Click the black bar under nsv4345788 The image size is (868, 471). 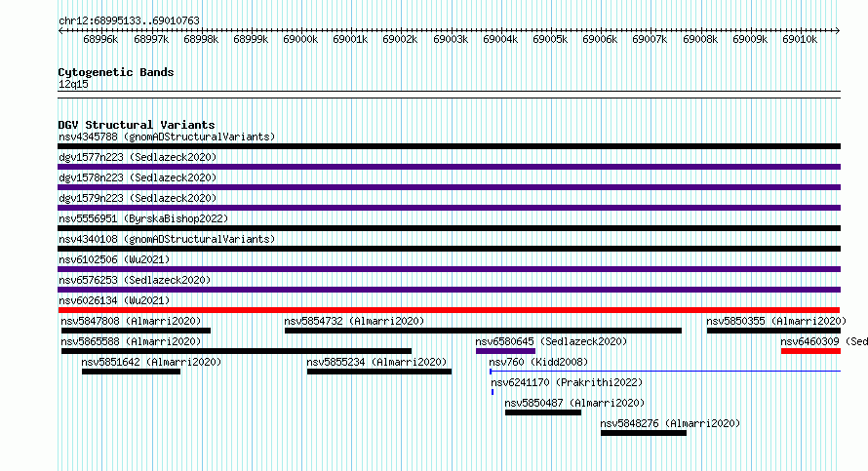click(449, 146)
